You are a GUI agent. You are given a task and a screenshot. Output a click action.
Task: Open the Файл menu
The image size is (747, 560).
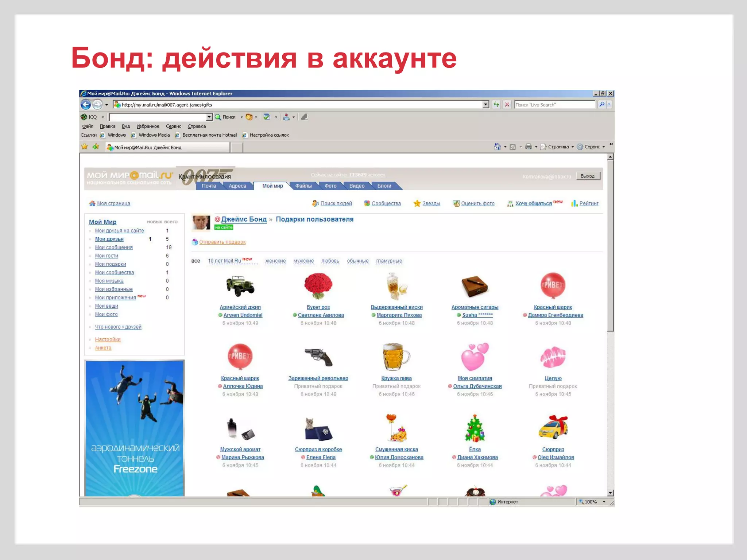point(88,126)
